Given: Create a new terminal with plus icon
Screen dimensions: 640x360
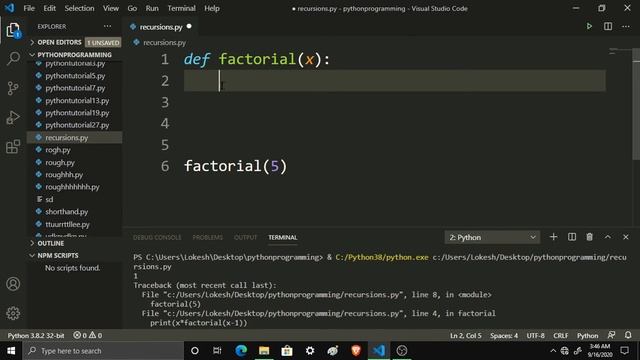Looking at the screenshot, I should click(553, 237).
